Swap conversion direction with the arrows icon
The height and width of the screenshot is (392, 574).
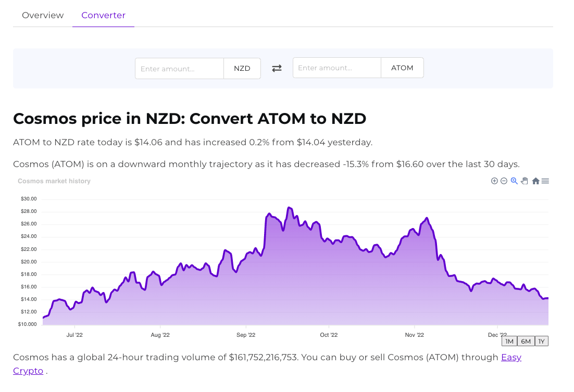277,68
